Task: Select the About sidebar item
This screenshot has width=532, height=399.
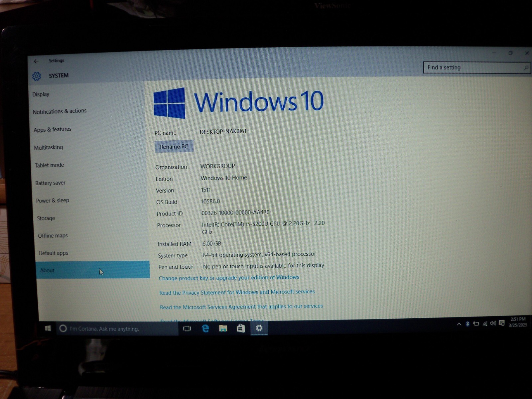Action: point(92,270)
